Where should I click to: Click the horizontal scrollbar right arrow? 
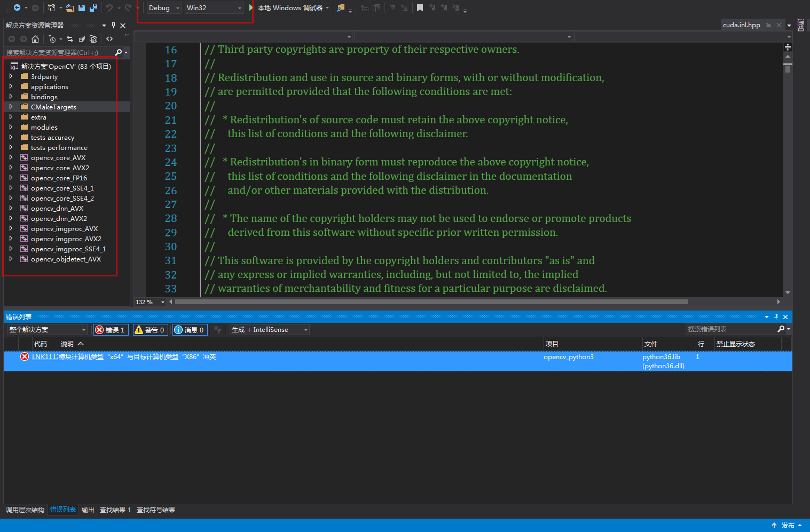point(778,302)
